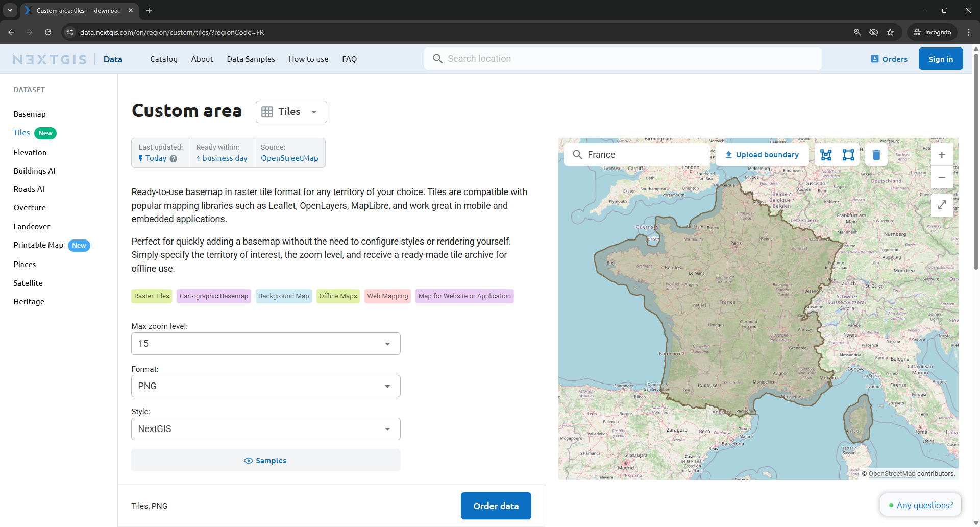The height and width of the screenshot is (527, 980).
Task: View site information icon in address bar
Action: [x=70, y=32]
